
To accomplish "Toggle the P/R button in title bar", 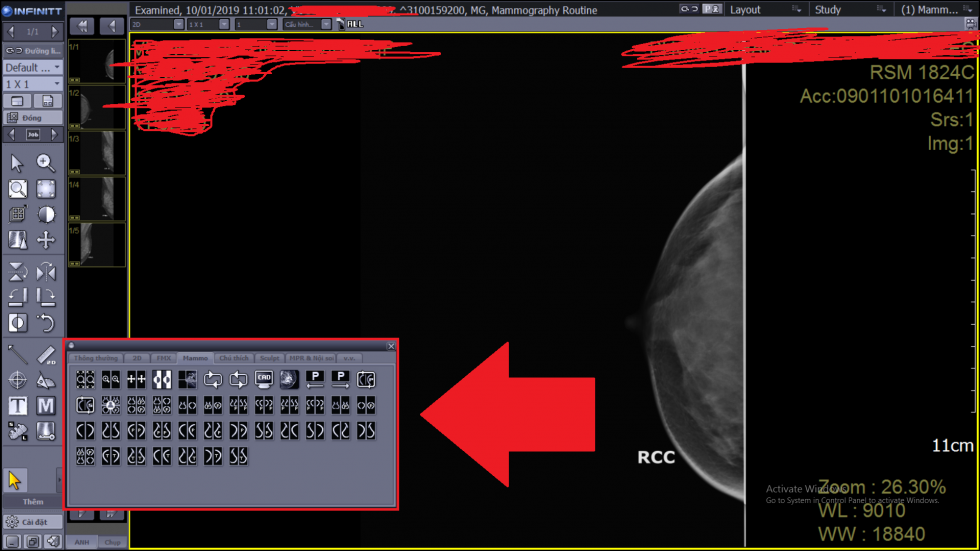I will click(x=711, y=9).
